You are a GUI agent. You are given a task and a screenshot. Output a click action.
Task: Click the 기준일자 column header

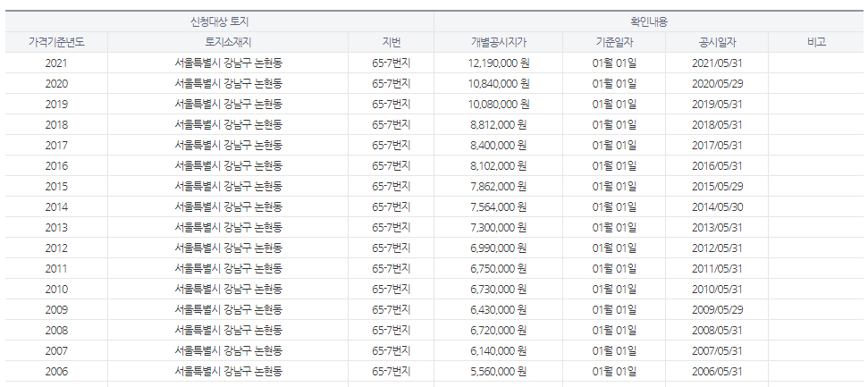click(614, 42)
